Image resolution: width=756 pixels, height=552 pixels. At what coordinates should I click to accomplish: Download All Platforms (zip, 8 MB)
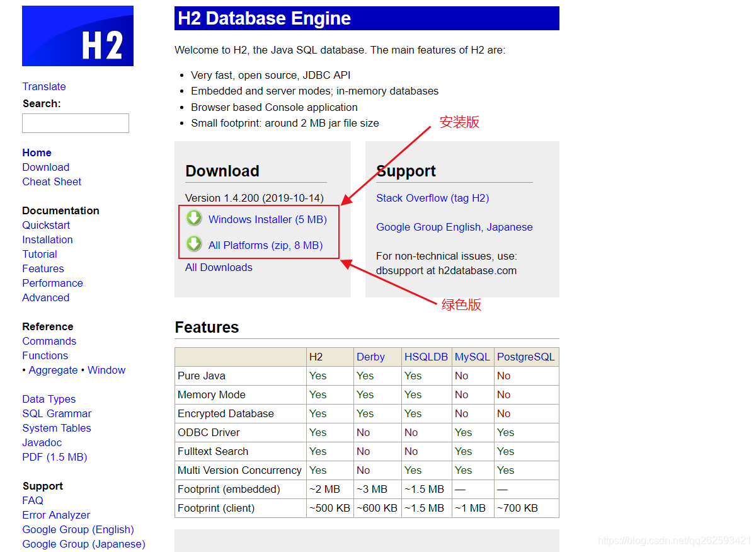pos(265,245)
